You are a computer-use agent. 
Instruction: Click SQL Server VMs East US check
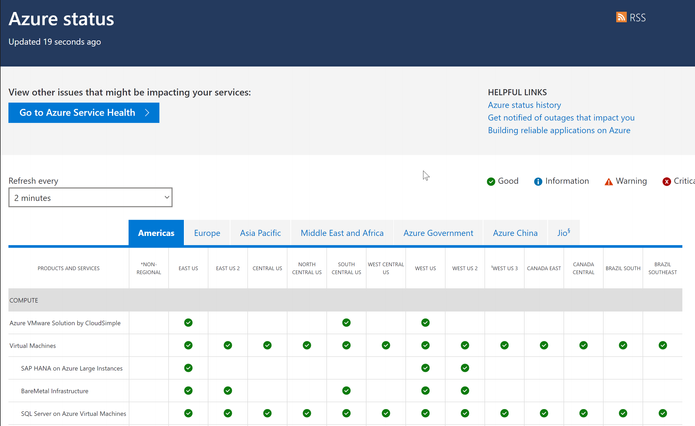(188, 413)
